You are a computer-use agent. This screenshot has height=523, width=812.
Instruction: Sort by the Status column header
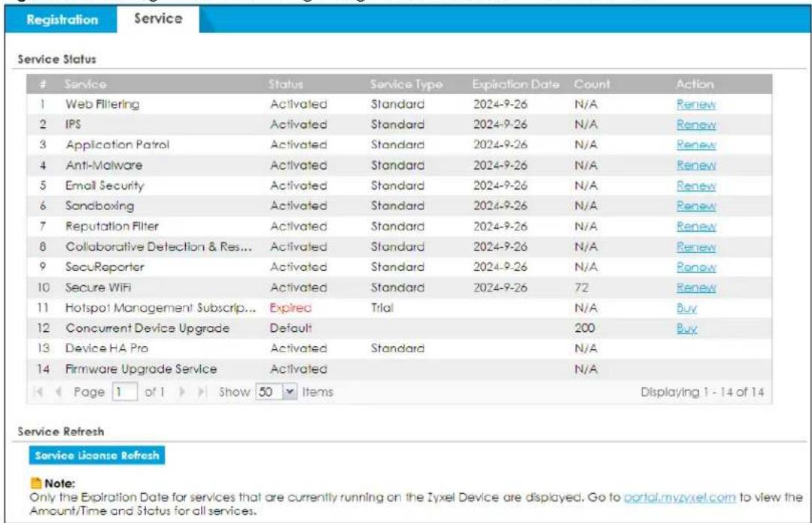(x=285, y=84)
